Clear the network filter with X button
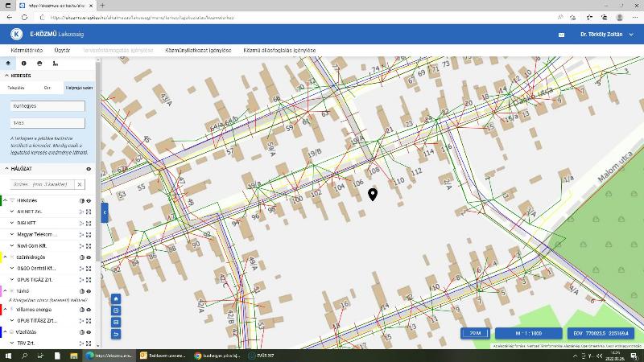The image size is (644, 362). 80,184
